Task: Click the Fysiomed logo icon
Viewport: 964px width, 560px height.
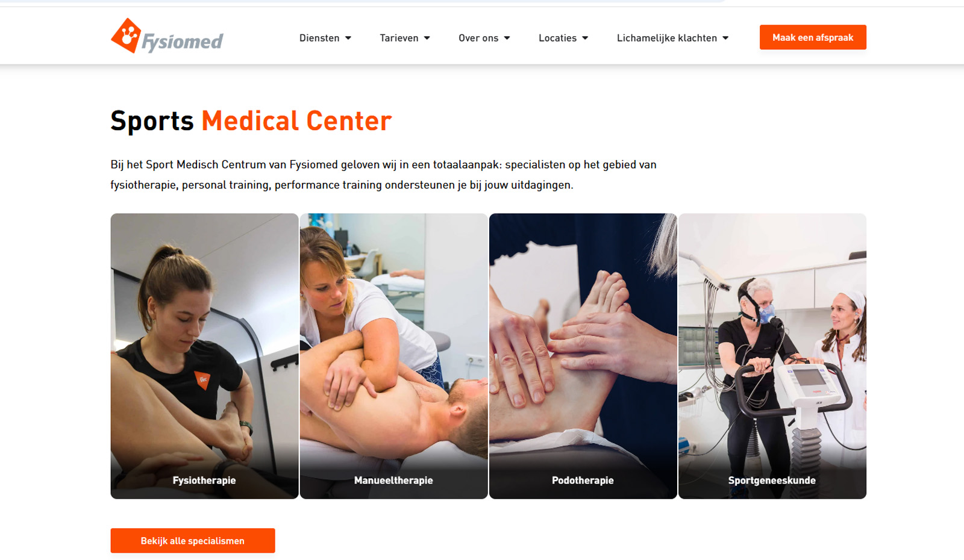Action: coord(127,36)
